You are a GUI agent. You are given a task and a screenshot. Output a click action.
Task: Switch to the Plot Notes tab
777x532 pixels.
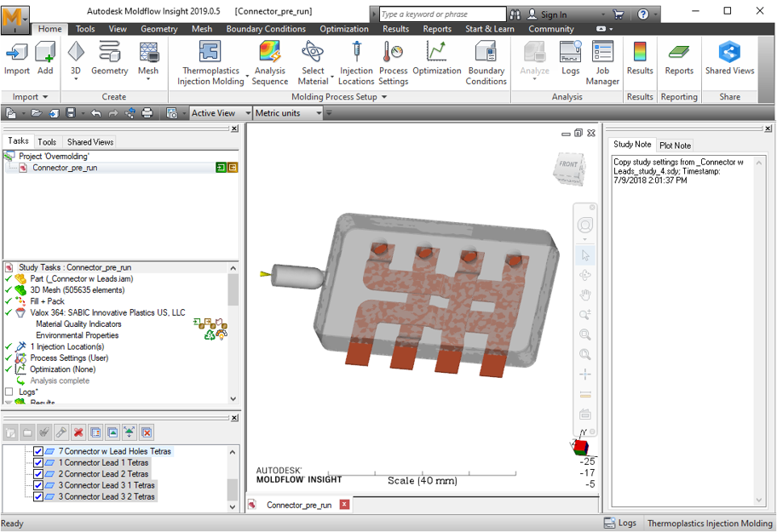coord(675,145)
